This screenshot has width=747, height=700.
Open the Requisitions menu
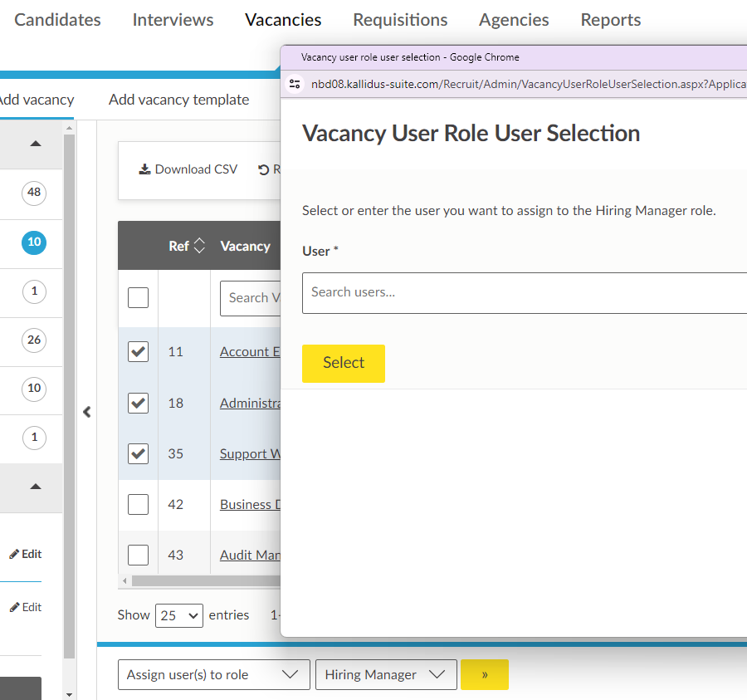click(400, 20)
